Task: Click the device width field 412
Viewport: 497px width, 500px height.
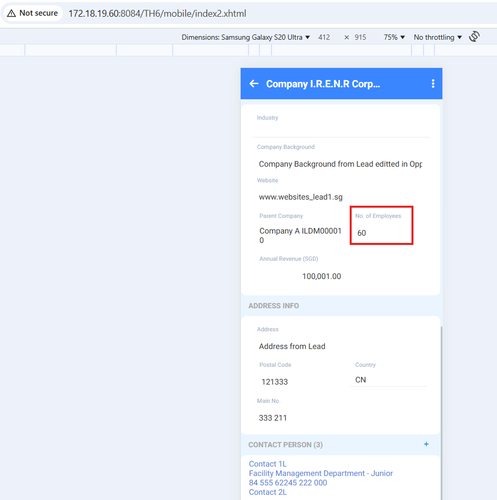Action: tap(324, 37)
